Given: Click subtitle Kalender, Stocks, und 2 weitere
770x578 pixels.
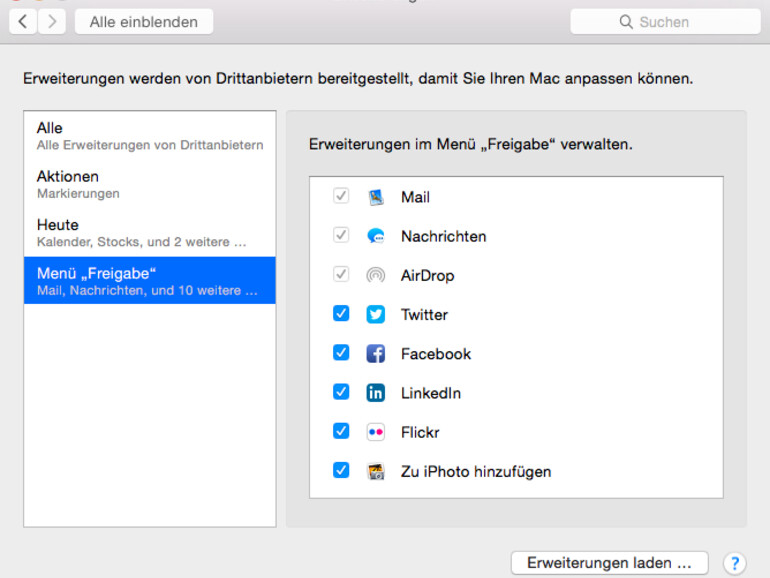Looking at the screenshot, I should pyautogui.click(x=142, y=242).
